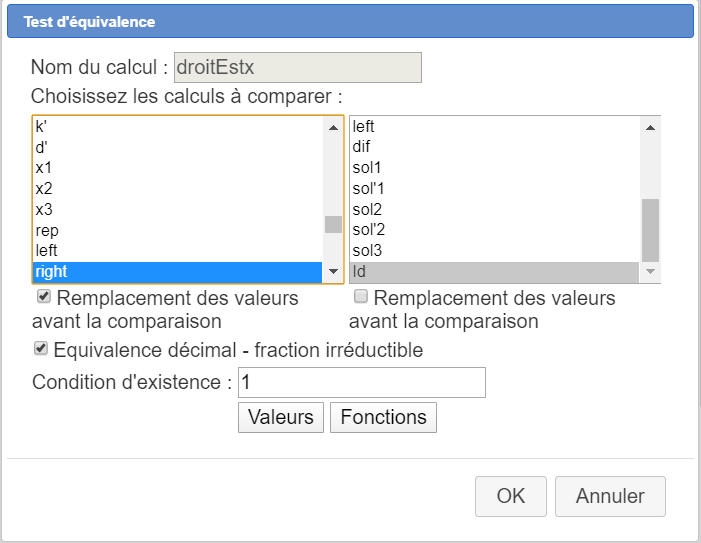701x543 pixels.
Task: Enable right 'Remplacement des valeurs' checkbox
Action: click(361, 297)
